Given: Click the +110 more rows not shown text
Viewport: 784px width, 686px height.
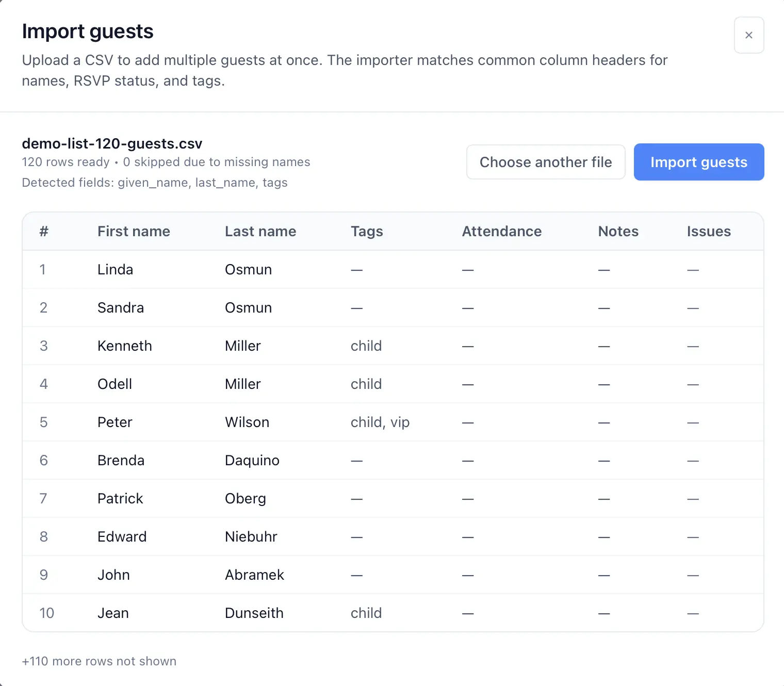Looking at the screenshot, I should [x=99, y=661].
